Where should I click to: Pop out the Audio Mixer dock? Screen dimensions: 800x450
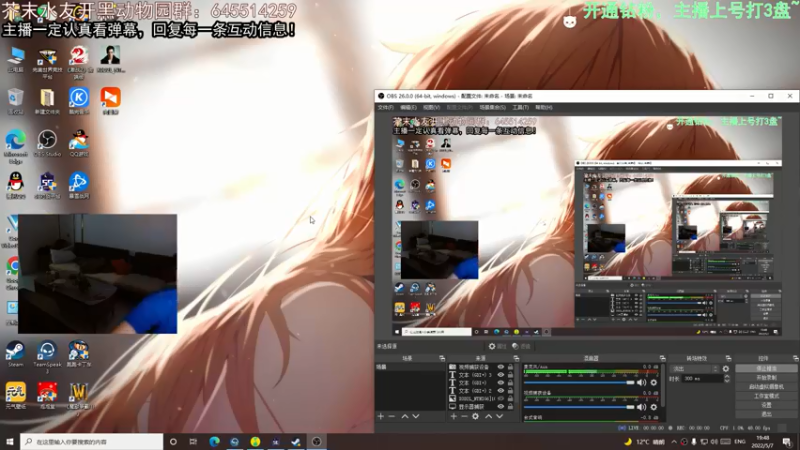coord(662,359)
